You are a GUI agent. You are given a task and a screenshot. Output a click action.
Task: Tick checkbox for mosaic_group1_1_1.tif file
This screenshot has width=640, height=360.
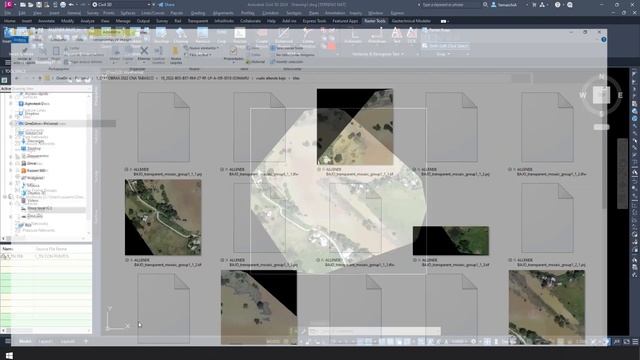coord(319,169)
